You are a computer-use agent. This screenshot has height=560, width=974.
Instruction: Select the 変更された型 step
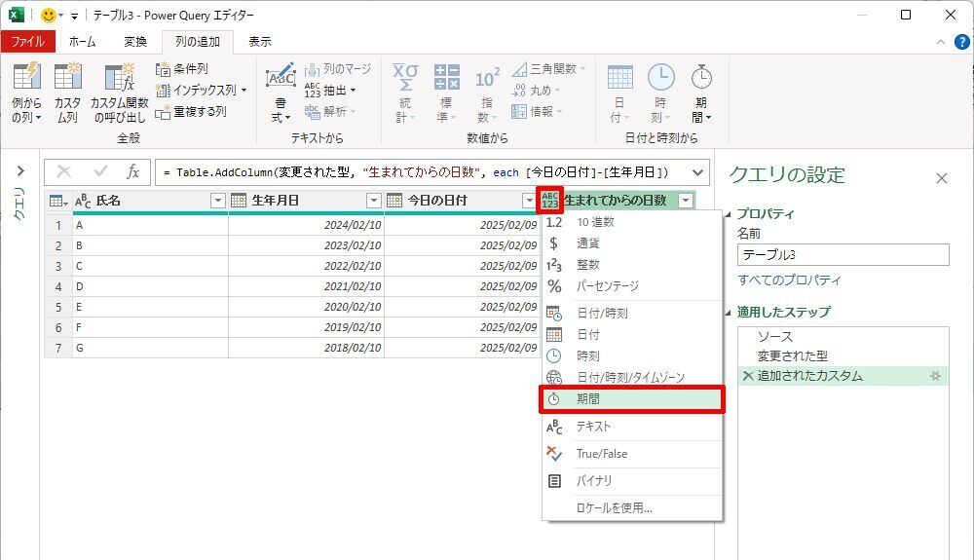pos(843,356)
